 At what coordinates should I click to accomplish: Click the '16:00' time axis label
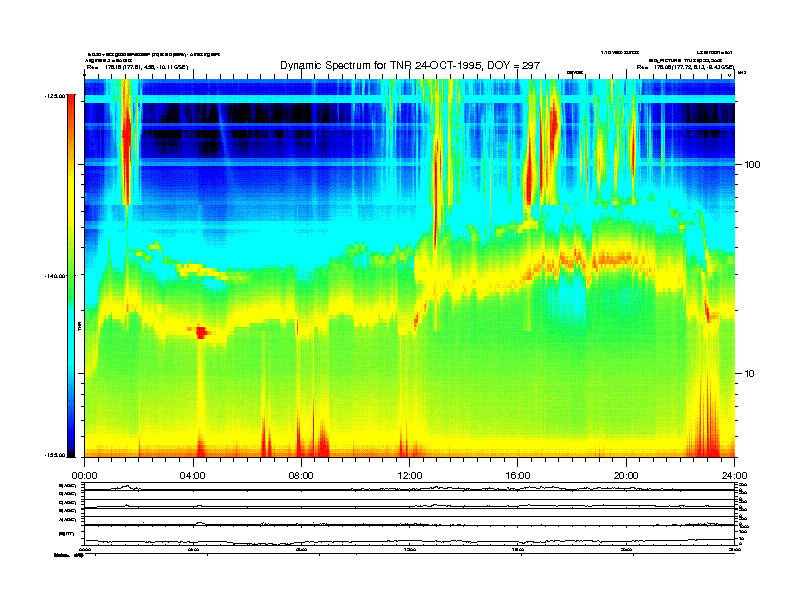pos(518,476)
